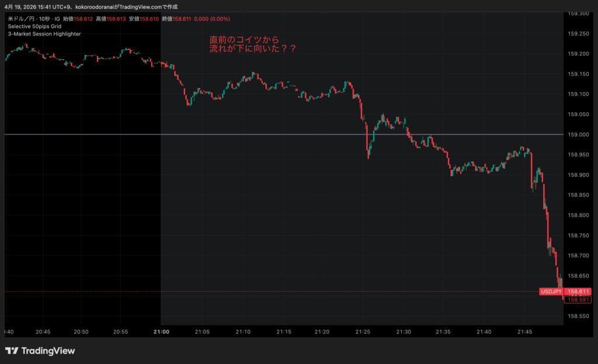The image size is (598, 364).
Task: Click the 159.300 price axis label
Action: [578, 13]
